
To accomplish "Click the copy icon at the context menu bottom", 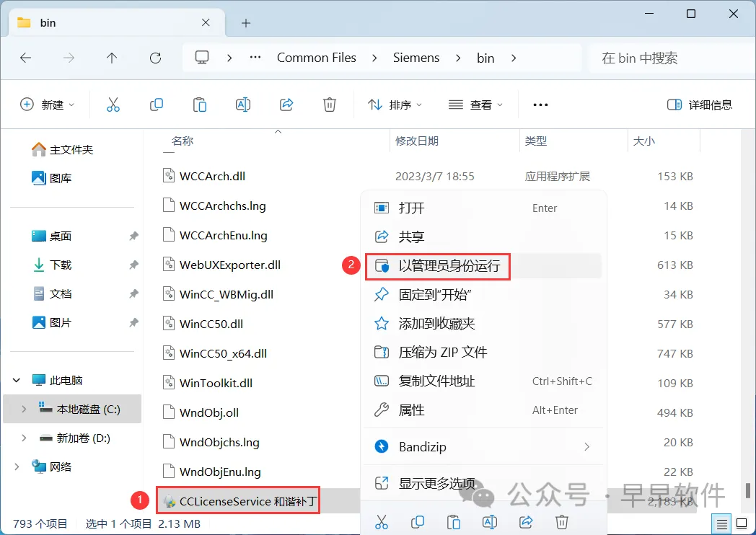I will pos(418,522).
